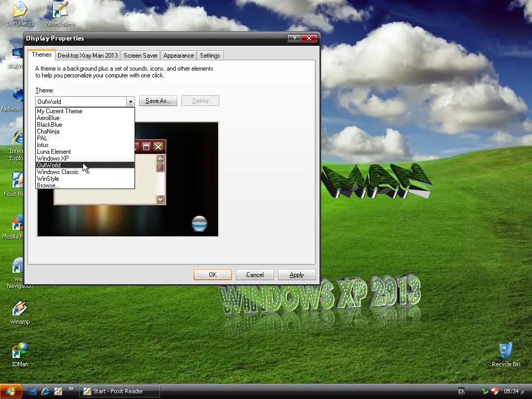Viewport: 532px width, 399px height.
Task: Click preview window's close X icon
Action: pyautogui.click(x=158, y=147)
